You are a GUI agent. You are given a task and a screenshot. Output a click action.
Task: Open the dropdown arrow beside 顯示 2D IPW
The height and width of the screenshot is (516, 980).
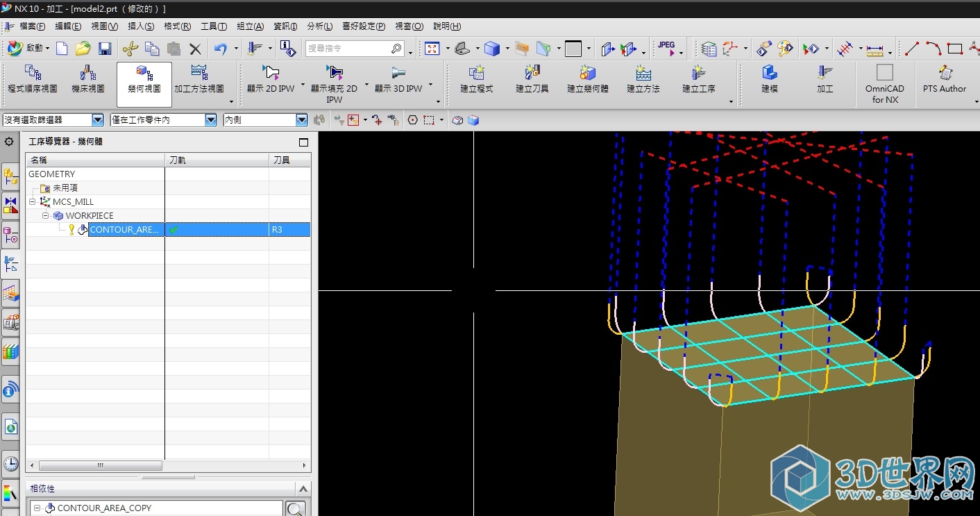pyautogui.click(x=303, y=85)
